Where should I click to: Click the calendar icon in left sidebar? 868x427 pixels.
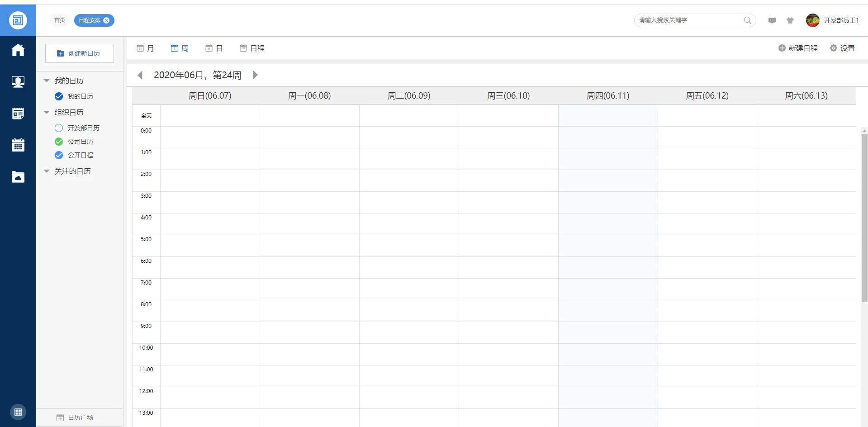coord(18,145)
